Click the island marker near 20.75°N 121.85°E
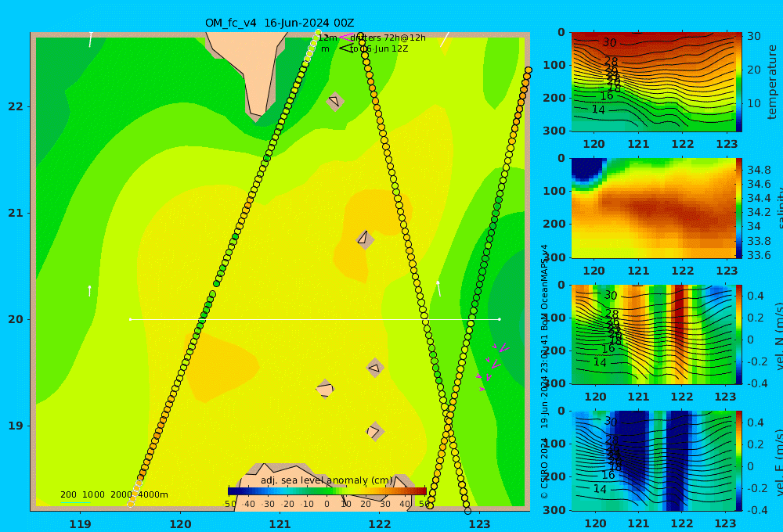 [x=365, y=239]
